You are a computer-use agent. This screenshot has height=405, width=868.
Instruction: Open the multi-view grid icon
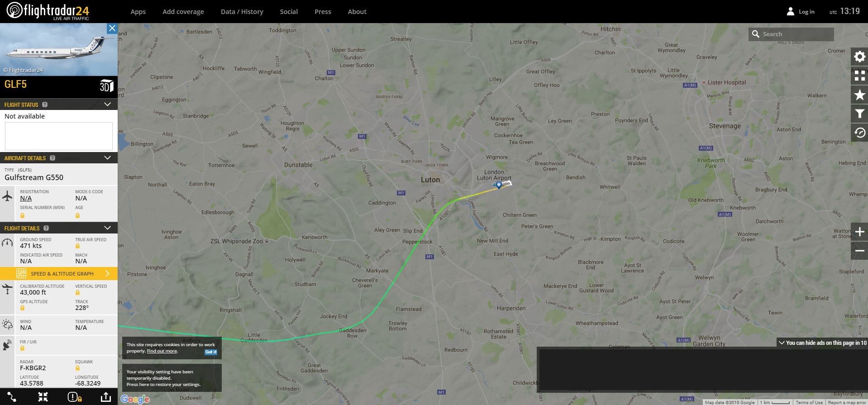point(859,76)
